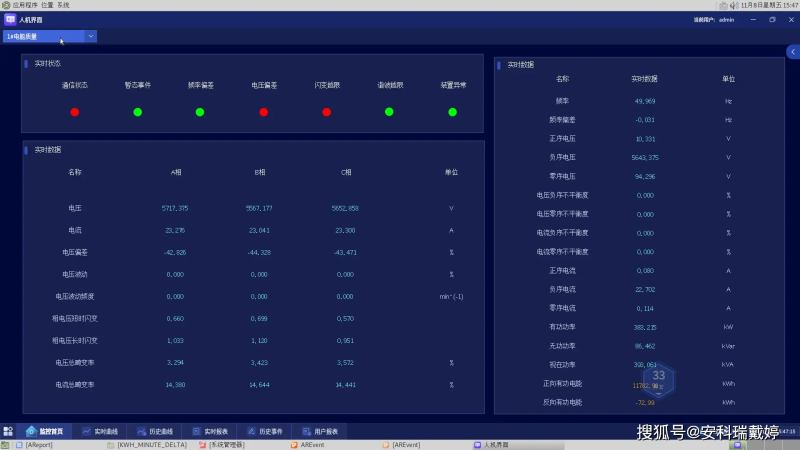Viewport: 800px width, 450px height.
Task: Select reactive power value 86.462
Action: (x=645, y=346)
